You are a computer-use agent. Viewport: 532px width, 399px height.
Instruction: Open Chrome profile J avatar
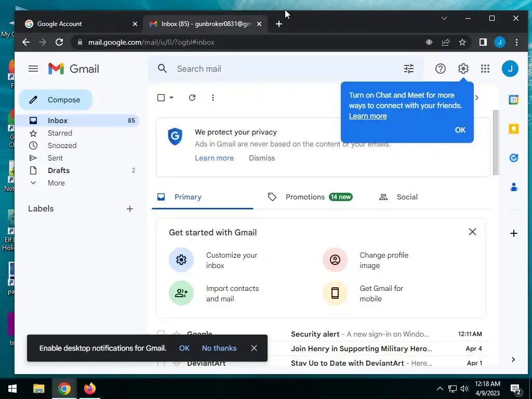click(x=500, y=42)
